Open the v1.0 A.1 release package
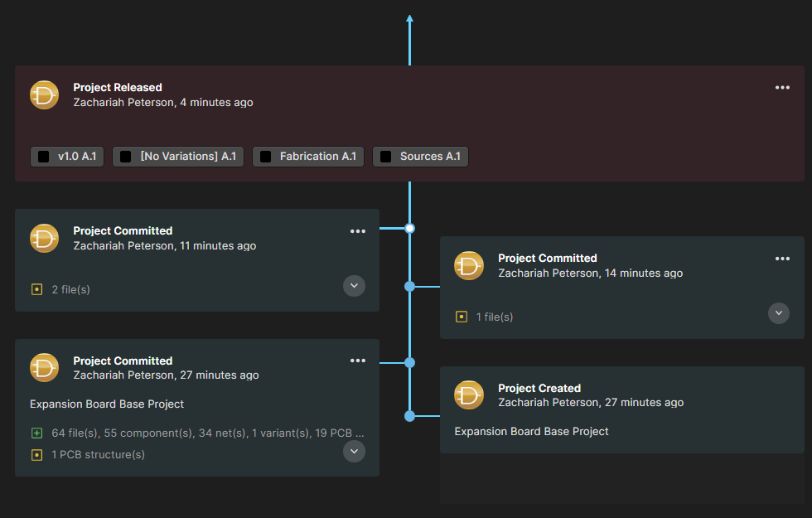 [67, 157]
